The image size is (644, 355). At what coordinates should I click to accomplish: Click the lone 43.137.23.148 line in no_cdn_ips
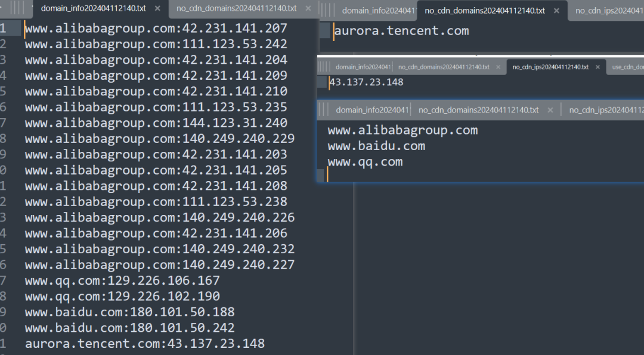coord(366,82)
